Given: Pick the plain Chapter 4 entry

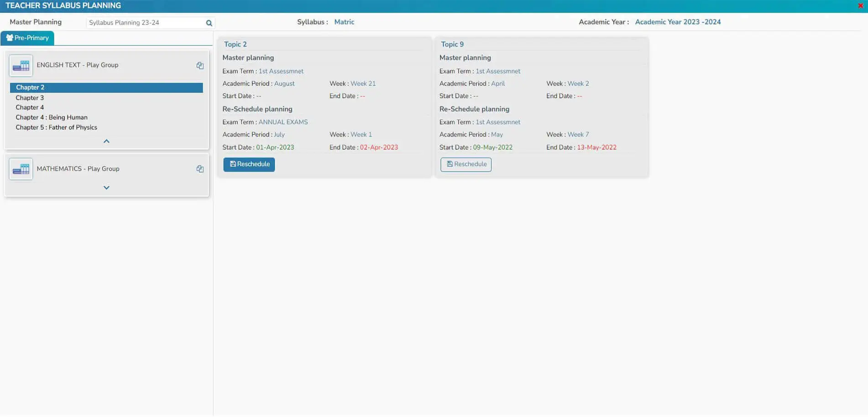Looking at the screenshot, I should (30, 107).
